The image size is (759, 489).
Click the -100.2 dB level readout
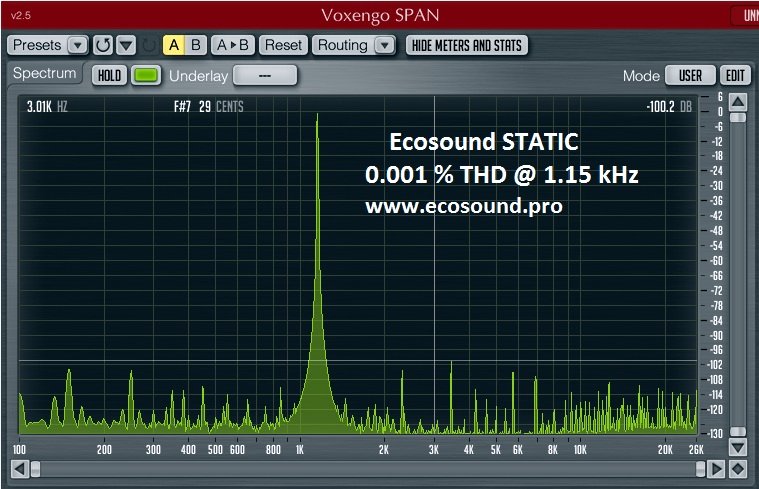(x=669, y=107)
